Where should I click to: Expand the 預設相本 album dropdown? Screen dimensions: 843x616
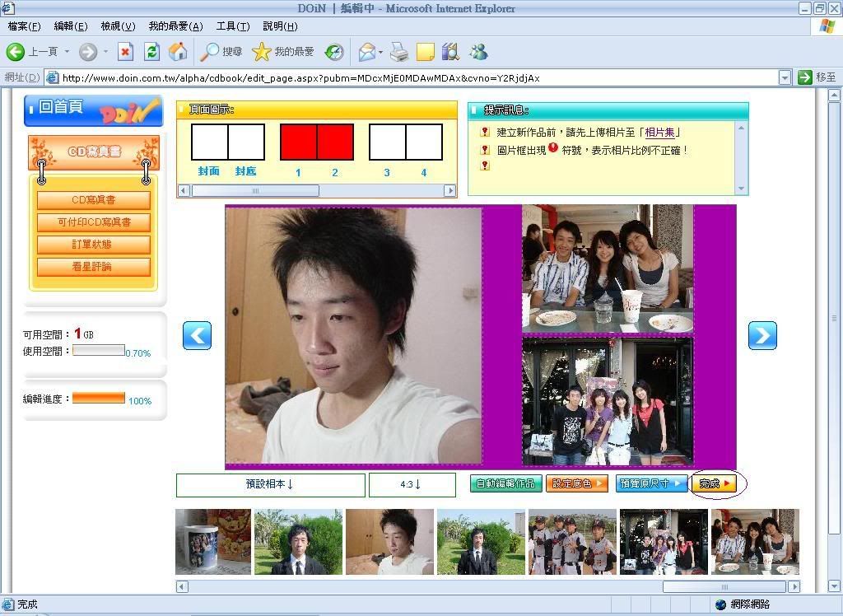tap(270, 484)
